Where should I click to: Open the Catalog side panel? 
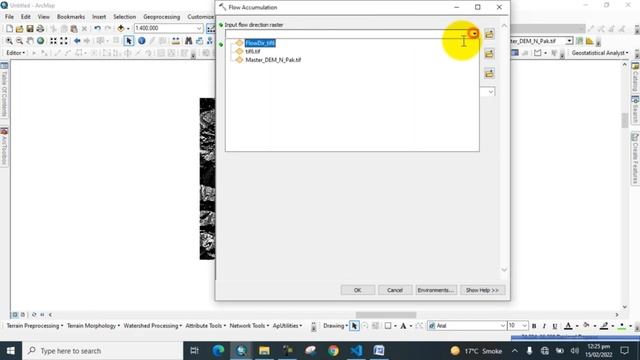[x=635, y=78]
